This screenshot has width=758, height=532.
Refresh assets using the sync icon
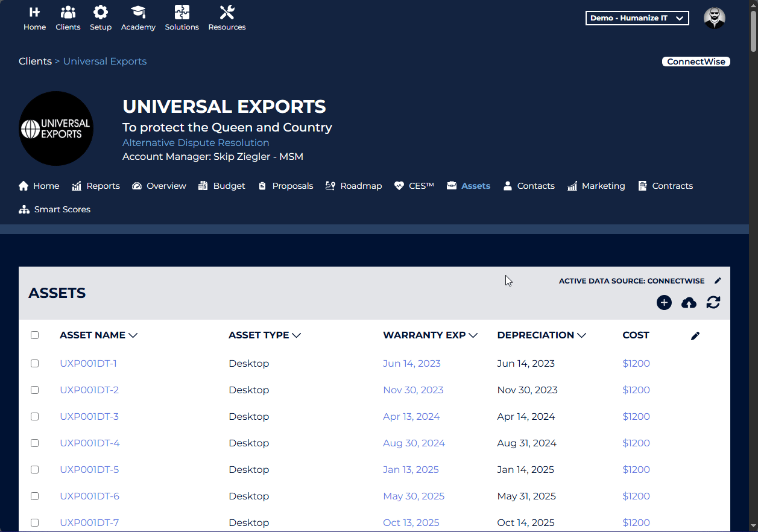coord(713,302)
